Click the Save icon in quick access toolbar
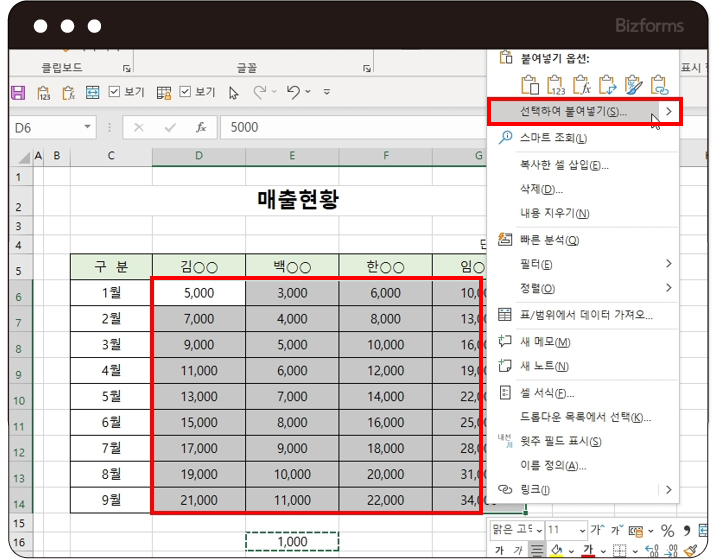 click(17, 92)
